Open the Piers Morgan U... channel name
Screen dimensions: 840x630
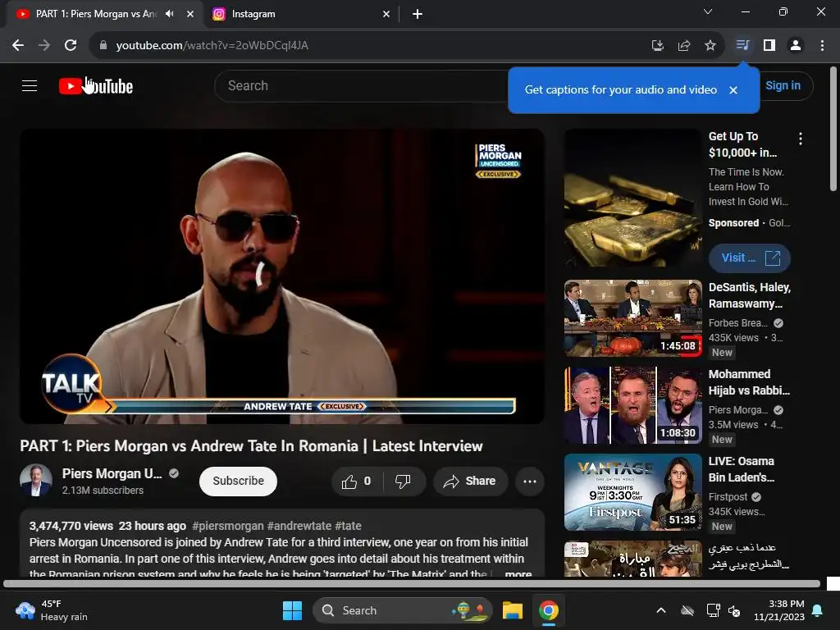(112, 473)
